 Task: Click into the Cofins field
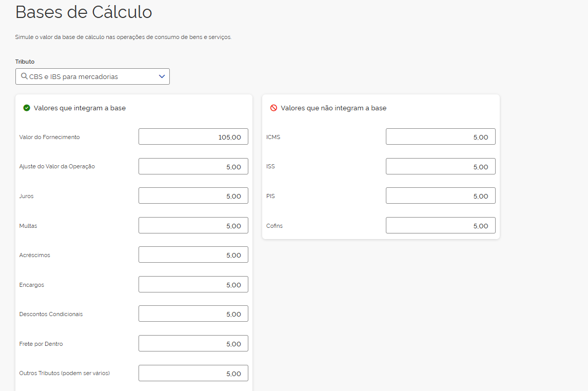[x=440, y=225]
